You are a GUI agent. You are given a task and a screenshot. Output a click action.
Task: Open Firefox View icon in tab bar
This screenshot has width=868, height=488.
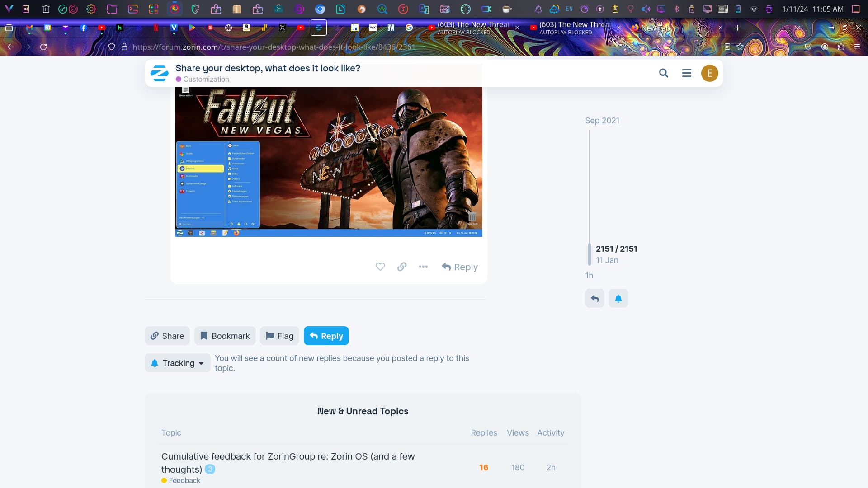click(x=9, y=28)
